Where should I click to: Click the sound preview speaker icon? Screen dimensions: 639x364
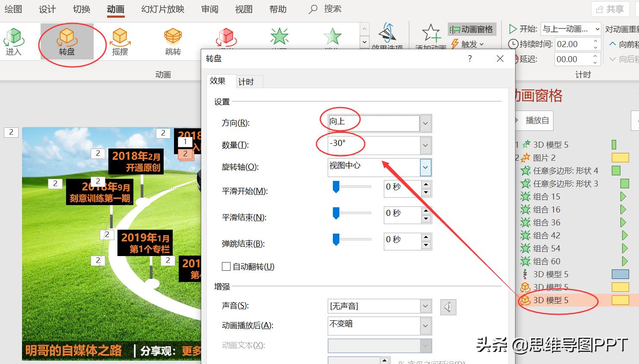(x=448, y=307)
